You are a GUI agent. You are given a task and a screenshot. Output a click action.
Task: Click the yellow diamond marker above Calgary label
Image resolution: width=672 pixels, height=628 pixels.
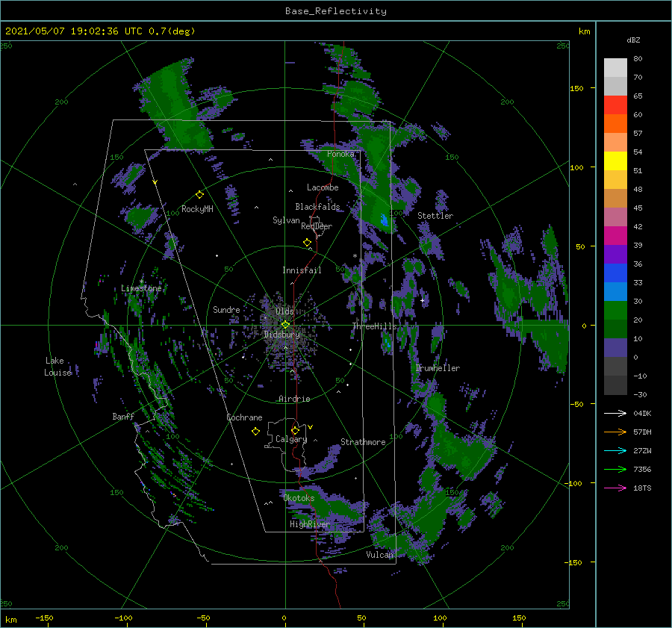point(295,430)
